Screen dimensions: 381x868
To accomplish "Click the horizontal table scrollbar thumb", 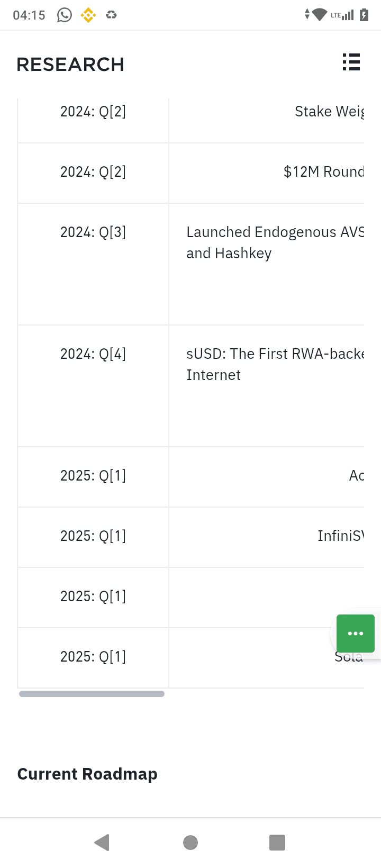I will point(92,694).
